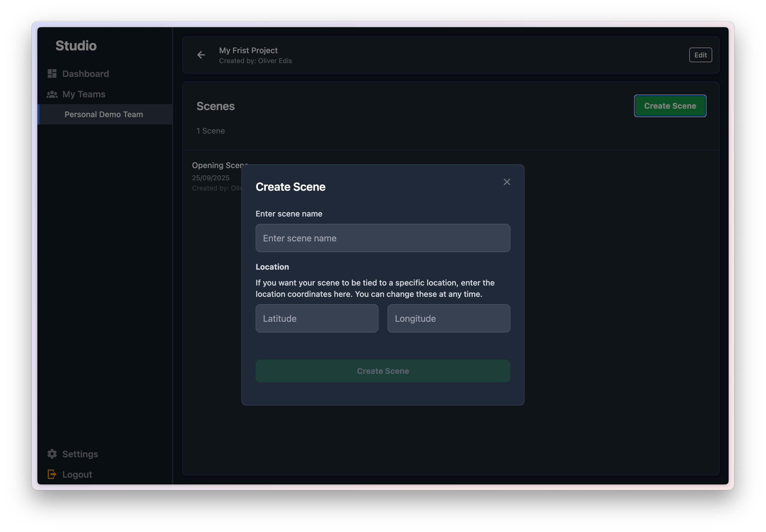The image size is (766, 532).
Task: Click the Edit project button
Action: 700,55
